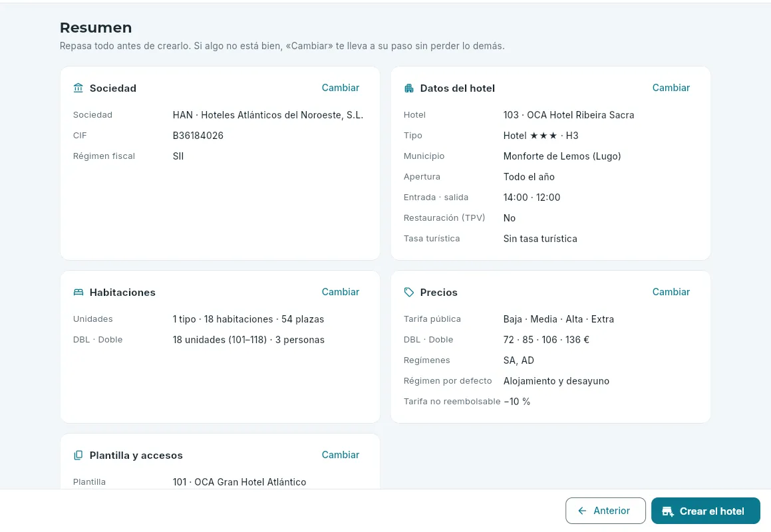Click the bank icon beside Sociedad
Image resolution: width=771 pixels, height=532 pixels.
point(78,88)
